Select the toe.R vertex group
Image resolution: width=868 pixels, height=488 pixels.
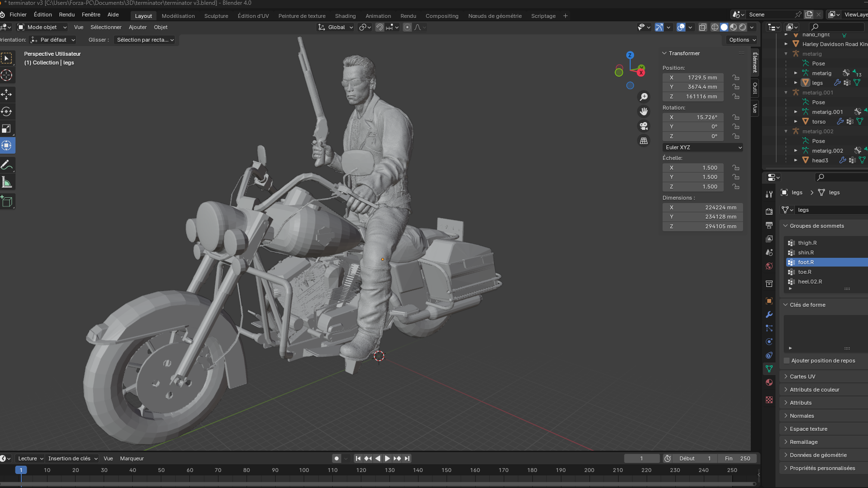click(x=805, y=272)
